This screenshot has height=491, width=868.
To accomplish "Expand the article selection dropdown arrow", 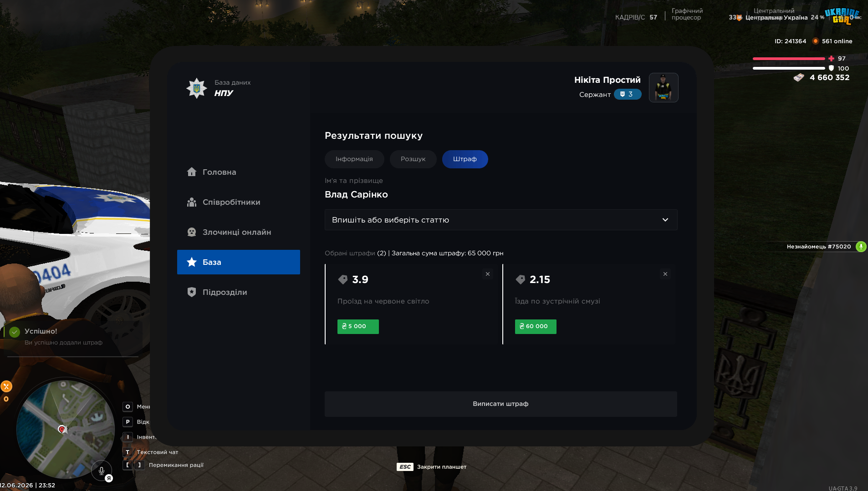I will pos(665,220).
